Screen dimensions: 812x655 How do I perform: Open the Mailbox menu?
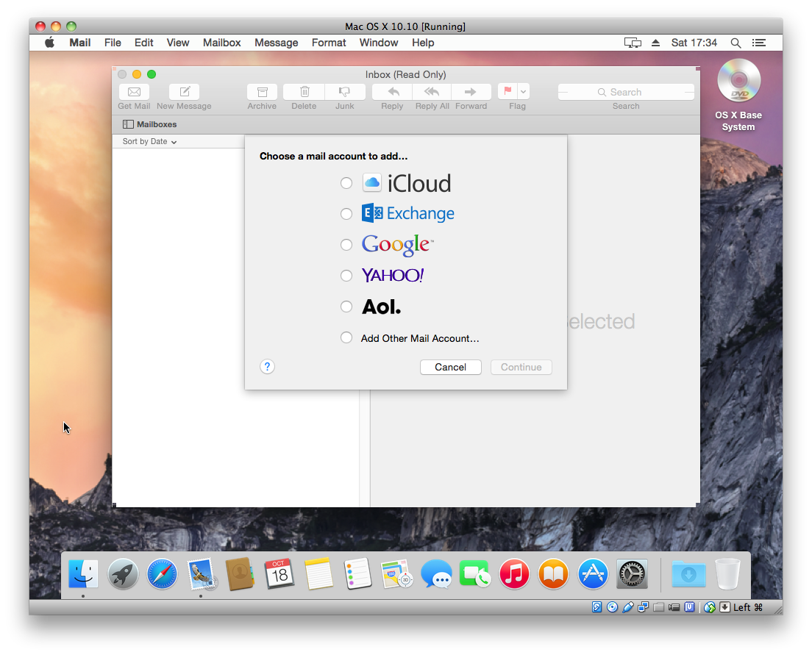221,43
